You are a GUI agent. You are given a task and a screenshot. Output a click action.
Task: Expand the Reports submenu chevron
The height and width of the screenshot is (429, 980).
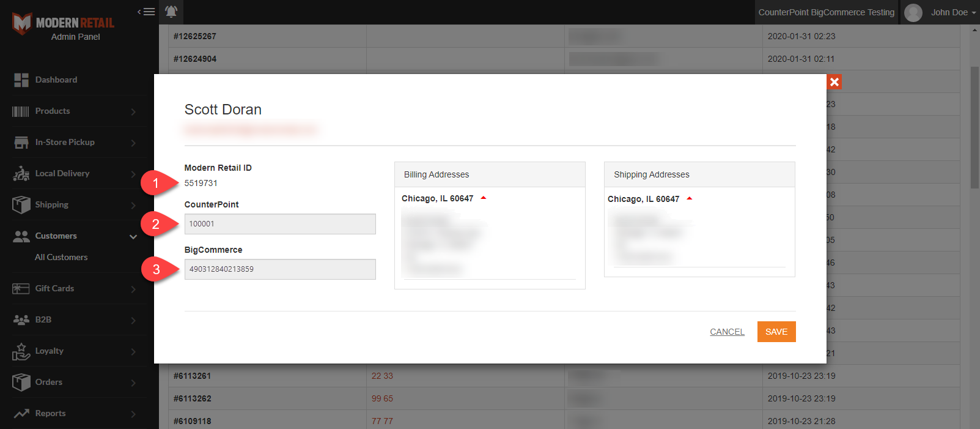pos(133,414)
